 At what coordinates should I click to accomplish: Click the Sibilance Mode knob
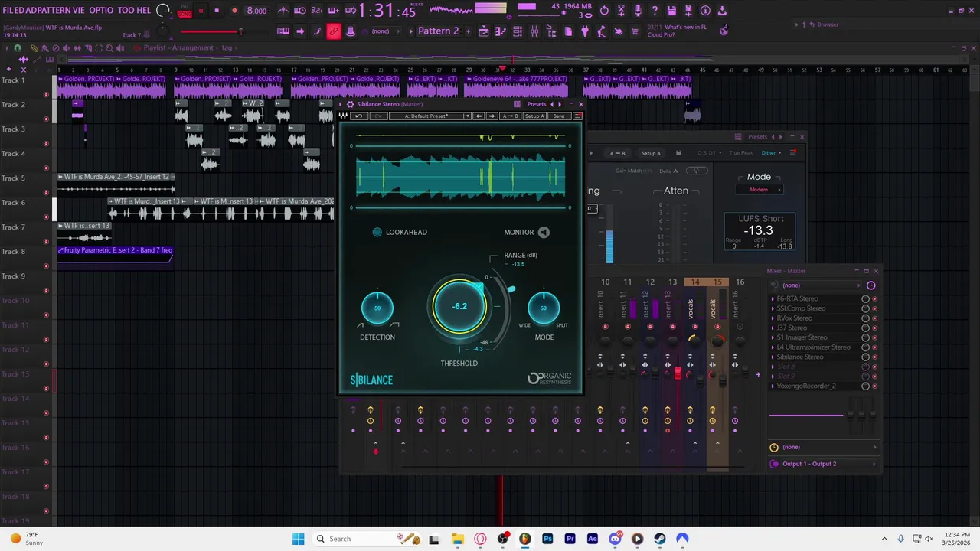click(544, 308)
